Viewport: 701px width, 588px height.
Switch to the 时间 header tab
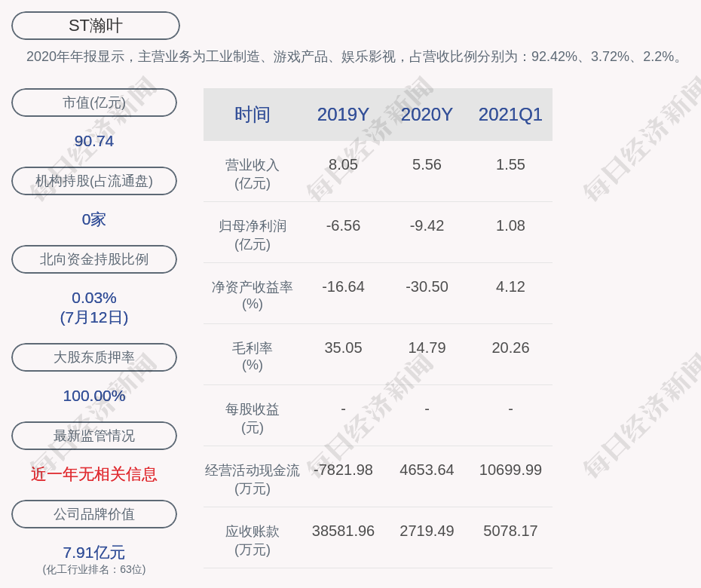point(252,115)
